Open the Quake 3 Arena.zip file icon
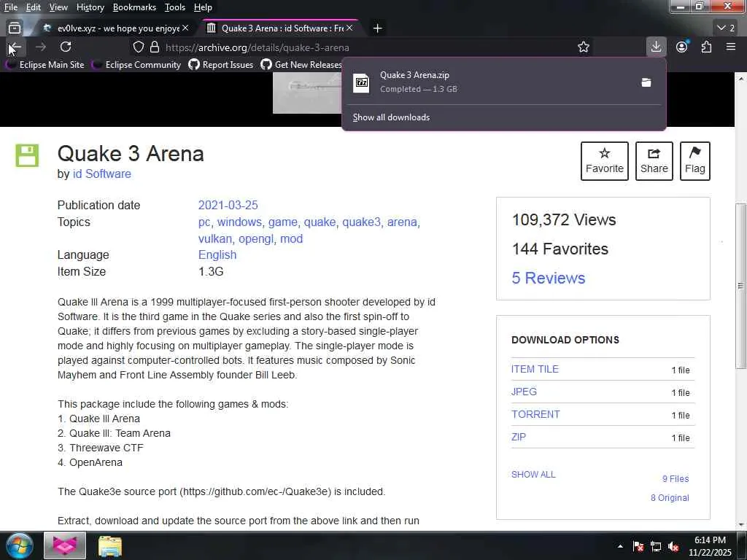 pos(361,82)
